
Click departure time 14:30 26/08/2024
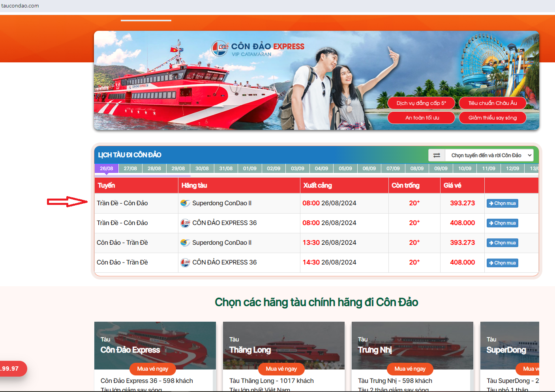pos(329,263)
